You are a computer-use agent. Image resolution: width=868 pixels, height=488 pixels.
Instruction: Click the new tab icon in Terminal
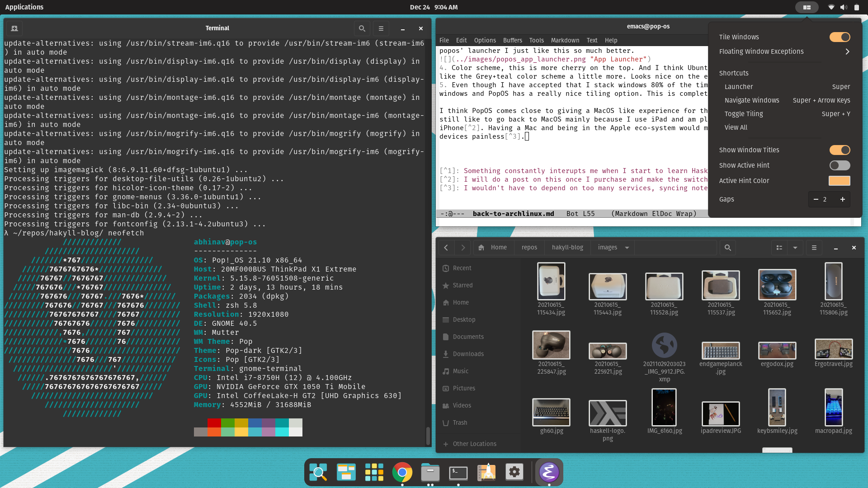[14, 28]
